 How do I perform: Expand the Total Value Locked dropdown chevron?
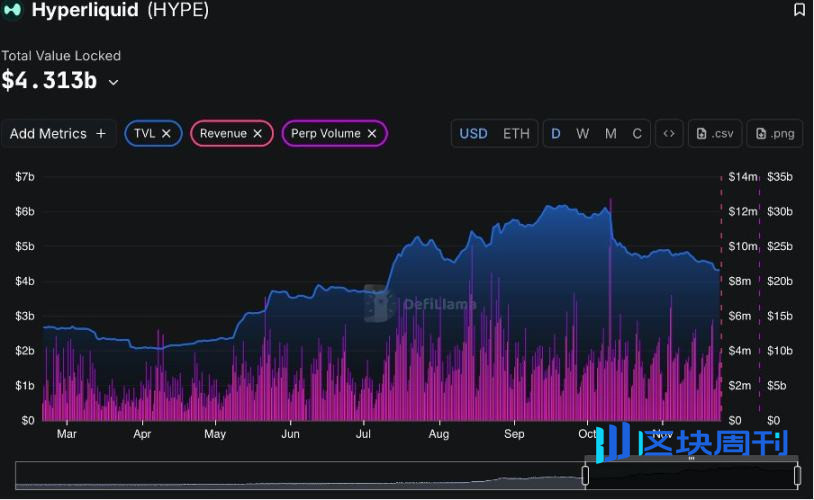[x=114, y=82]
